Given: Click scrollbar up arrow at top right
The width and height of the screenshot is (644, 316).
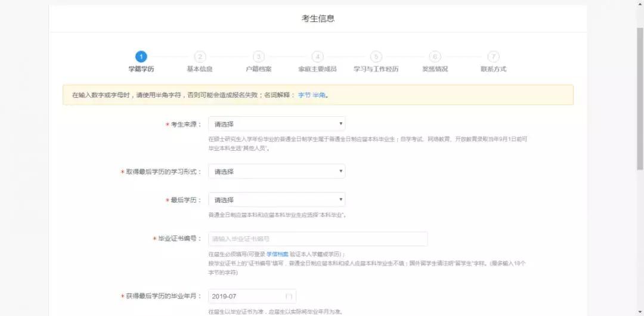Looking at the screenshot, I should coord(640,4).
